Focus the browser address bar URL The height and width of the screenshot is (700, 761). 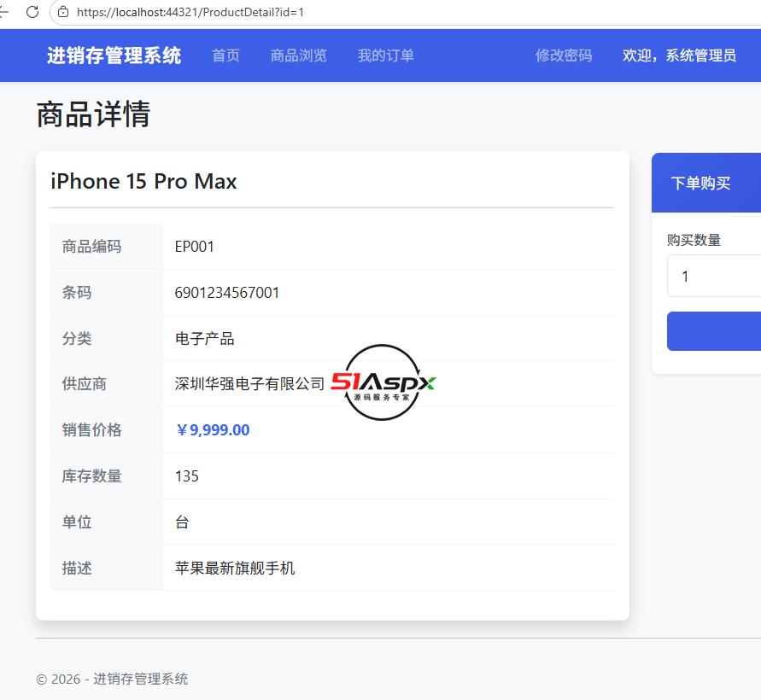pos(190,12)
